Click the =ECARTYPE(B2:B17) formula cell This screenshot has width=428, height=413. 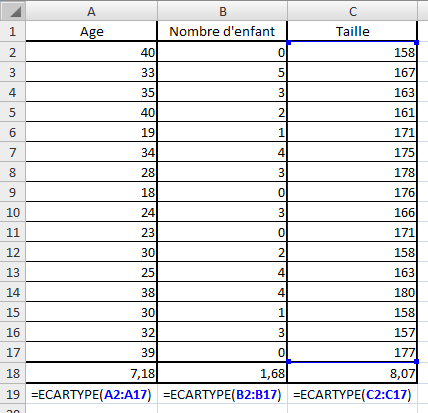tap(222, 394)
